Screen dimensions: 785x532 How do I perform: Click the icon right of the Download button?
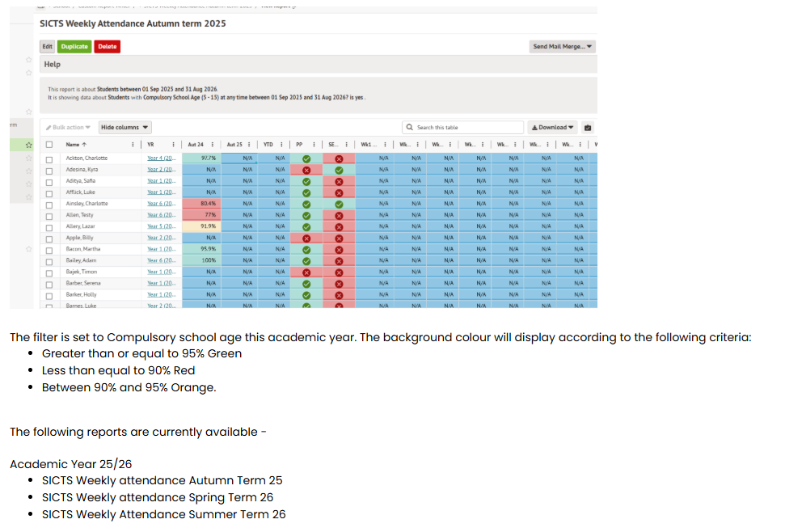coord(588,128)
